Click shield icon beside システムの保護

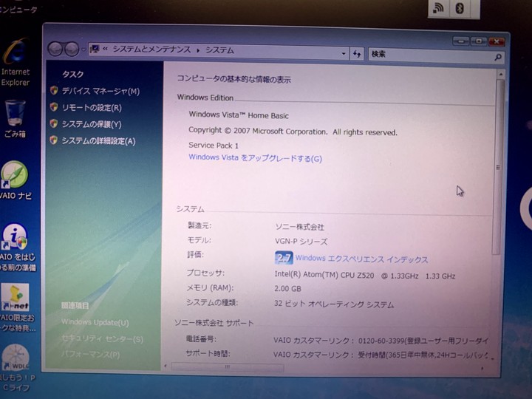coord(54,123)
